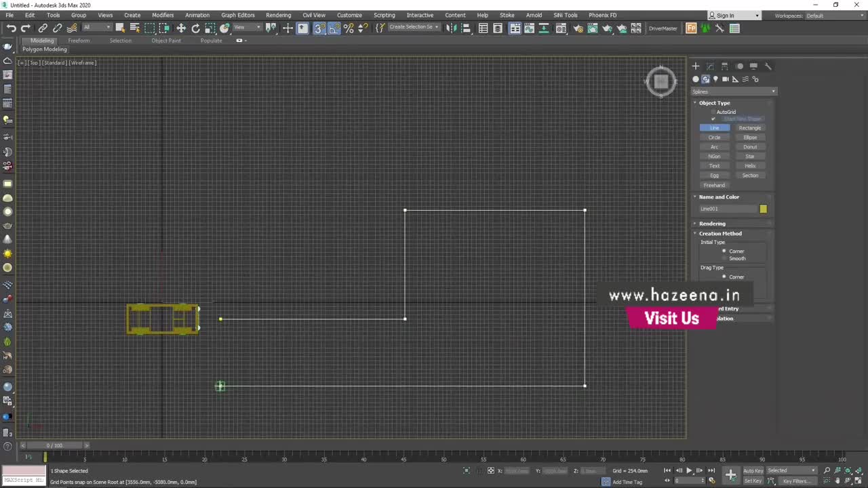Open the View reference coordinate dropdown
Screen dimensions: 868x488
(x=248, y=27)
